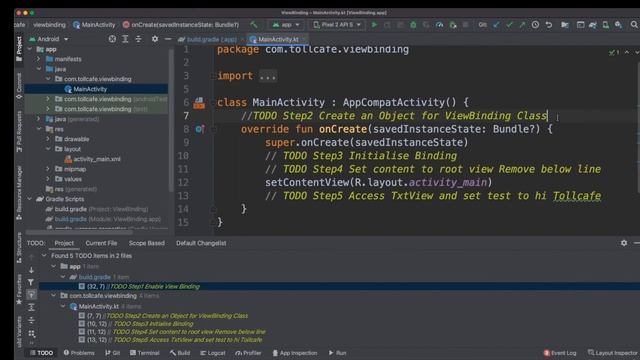The height and width of the screenshot is (360, 640).
Task: Select the MainActivity.kt editor tab
Action: click(x=279, y=40)
